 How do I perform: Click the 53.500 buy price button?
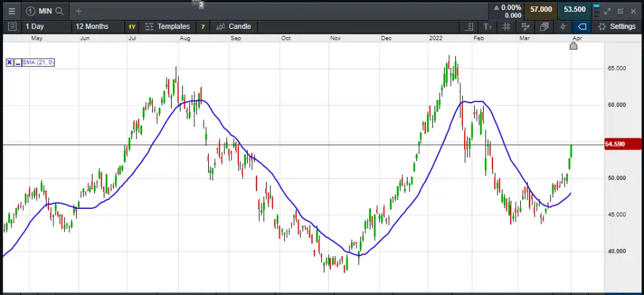tap(575, 9)
